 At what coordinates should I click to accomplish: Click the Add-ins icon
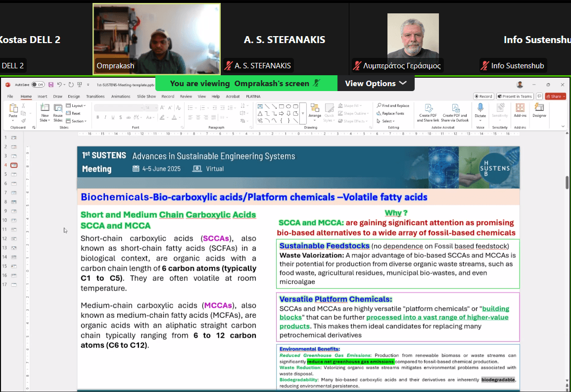(520, 108)
